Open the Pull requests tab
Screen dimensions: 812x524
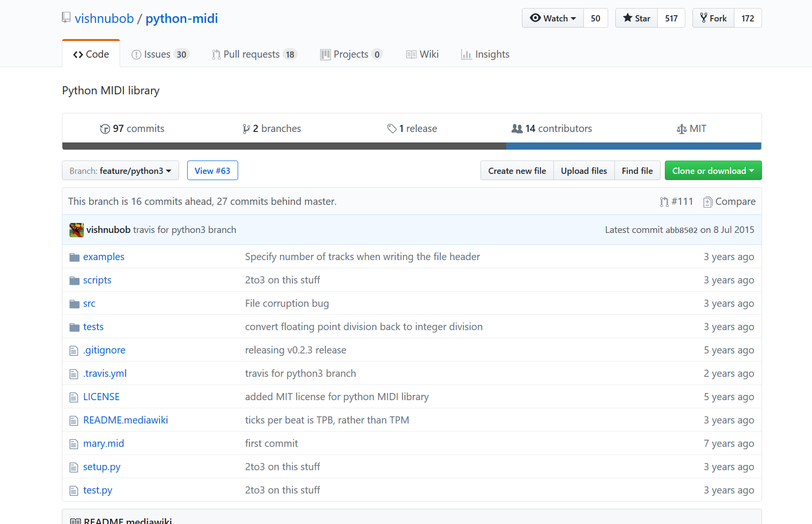254,54
